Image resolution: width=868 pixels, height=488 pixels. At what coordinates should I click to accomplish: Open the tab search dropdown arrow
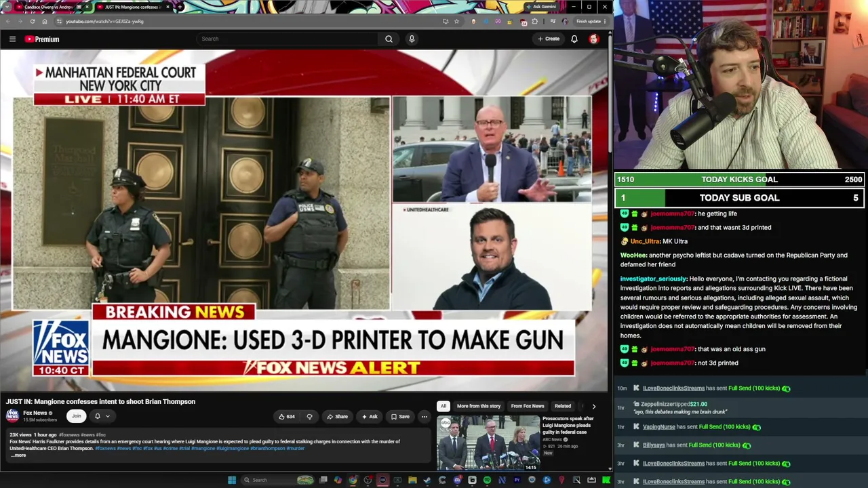(x=6, y=7)
